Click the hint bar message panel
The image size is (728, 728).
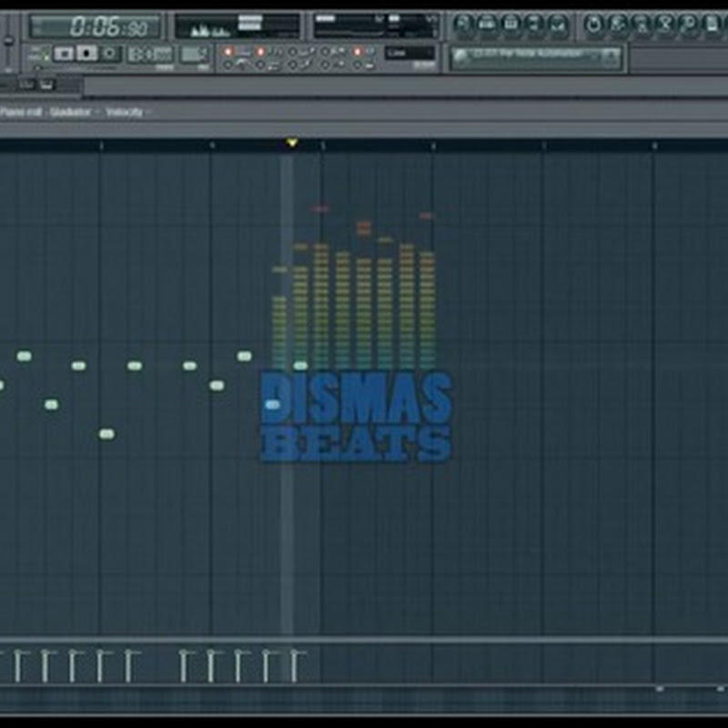point(535,57)
